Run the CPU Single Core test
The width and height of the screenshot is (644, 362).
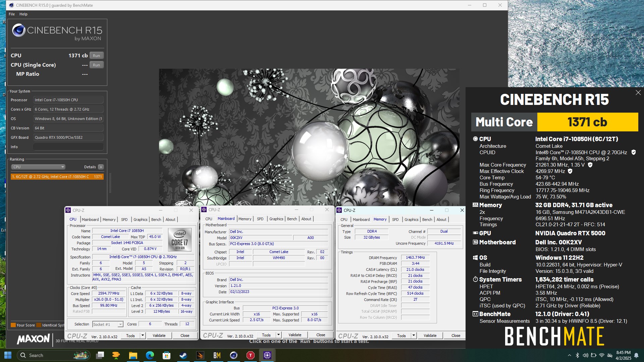96,65
